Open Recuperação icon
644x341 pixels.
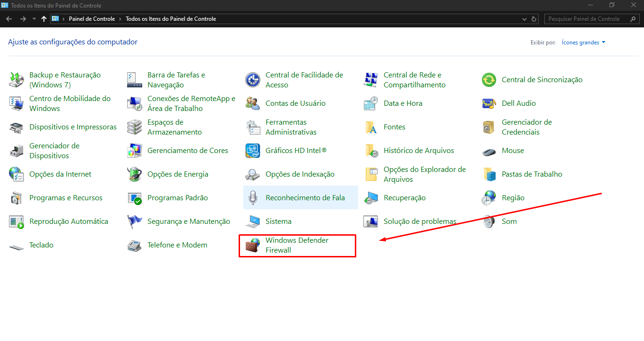pyautogui.click(x=371, y=198)
